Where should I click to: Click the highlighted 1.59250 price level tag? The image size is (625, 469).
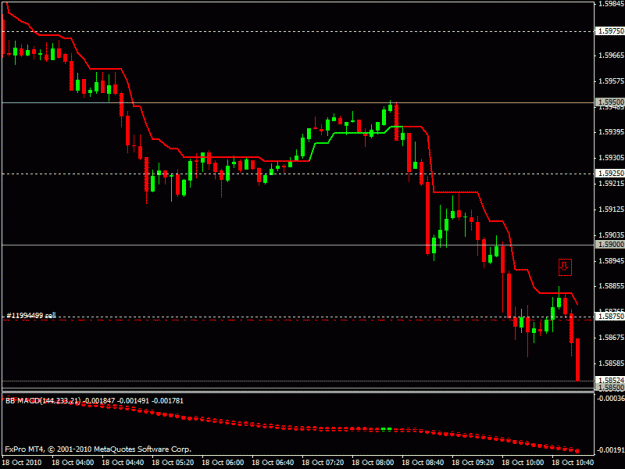610,173
